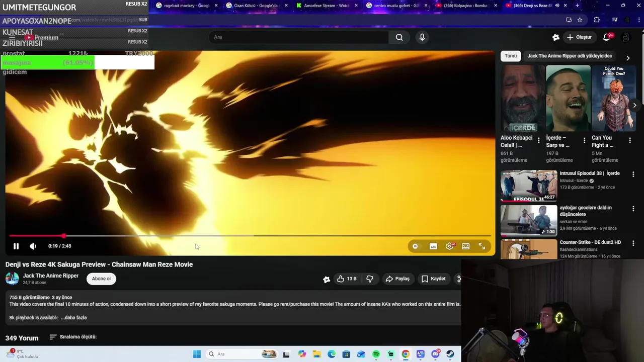This screenshot has width=644, height=362.
Task: Seek on the video progress bar
Action: [250, 235]
